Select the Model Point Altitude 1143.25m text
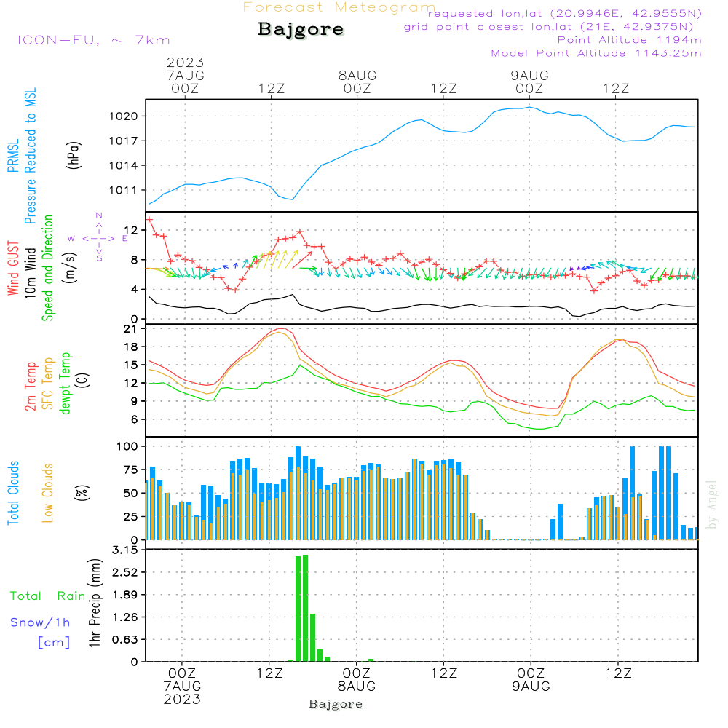 coord(596,53)
